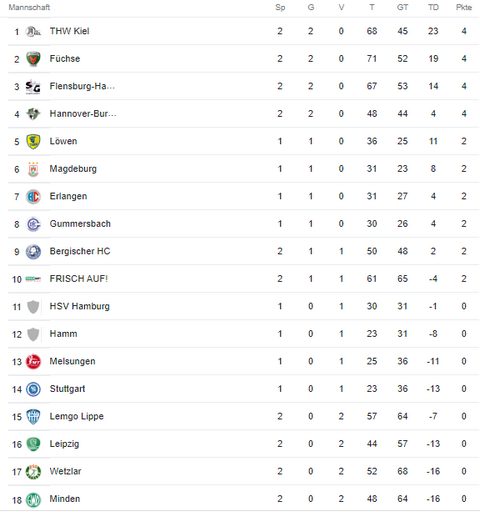Screen dimensions: 480x512
Task: Open the FRISCH AUF! team link
Action: pyautogui.click(x=79, y=279)
